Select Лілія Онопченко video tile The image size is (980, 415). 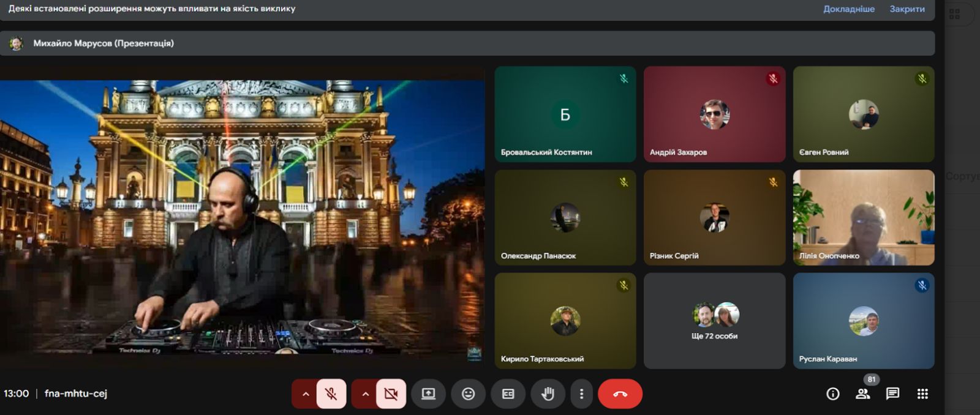click(863, 217)
